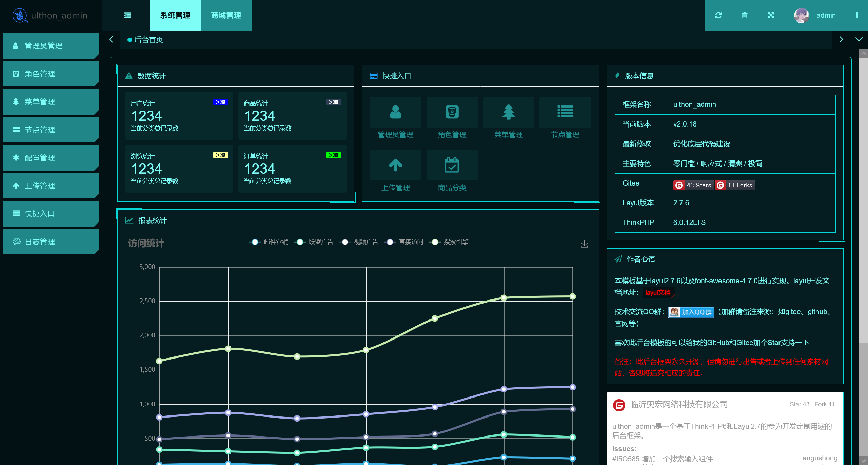Switch to the 商城管理 top tab
Screen dimensions: 868x465
tap(226, 15)
